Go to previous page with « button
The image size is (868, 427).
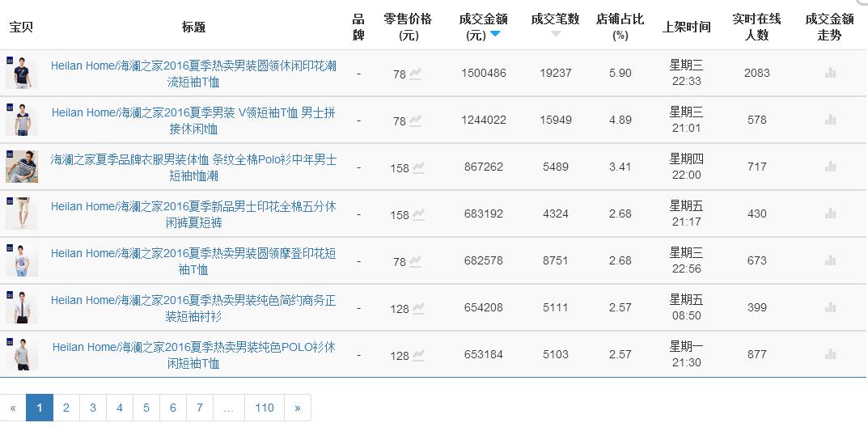pyautogui.click(x=13, y=408)
